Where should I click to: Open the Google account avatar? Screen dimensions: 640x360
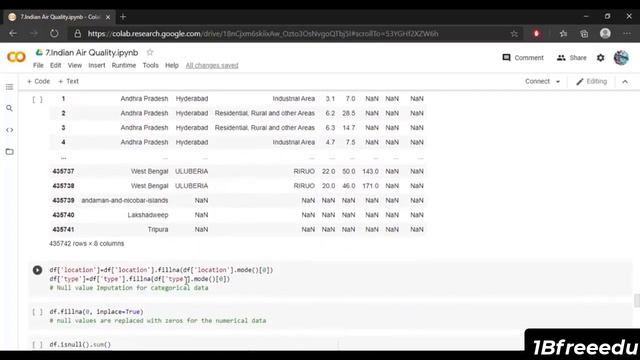click(621, 58)
